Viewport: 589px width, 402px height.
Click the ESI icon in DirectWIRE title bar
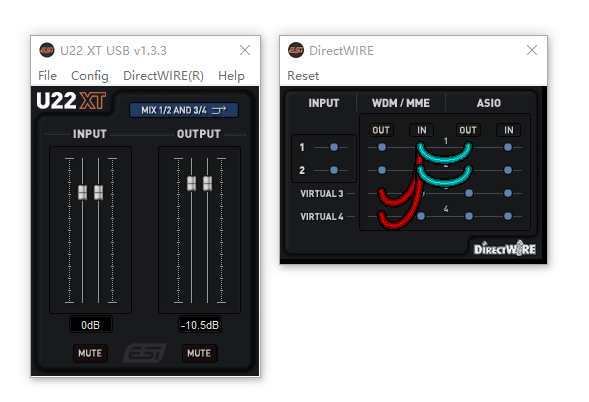pyautogui.click(x=296, y=50)
